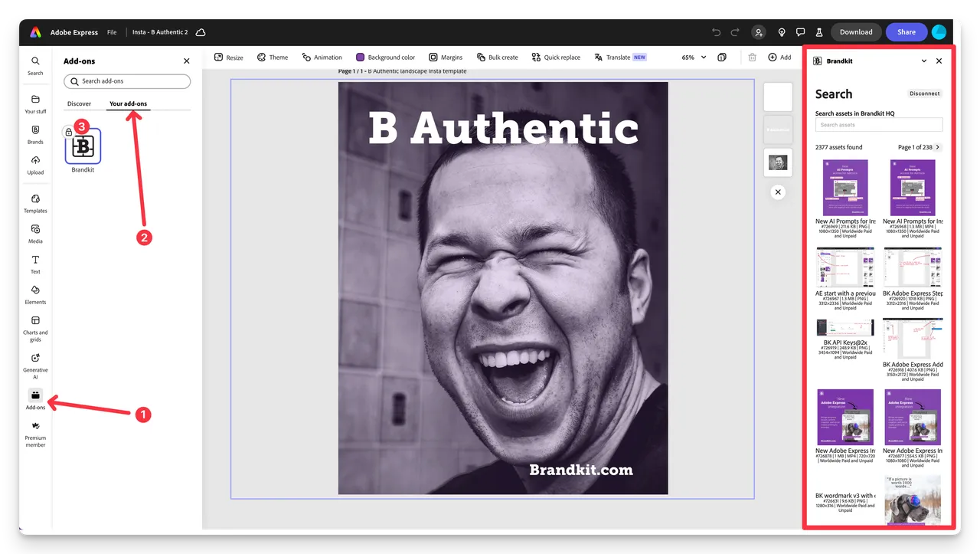
Task: Open the user profile avatar
Action: click(x=939, y=32)
